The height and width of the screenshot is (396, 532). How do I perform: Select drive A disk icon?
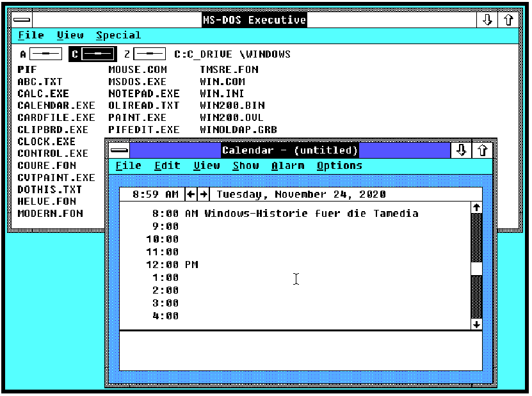click(x=45, y=54)
